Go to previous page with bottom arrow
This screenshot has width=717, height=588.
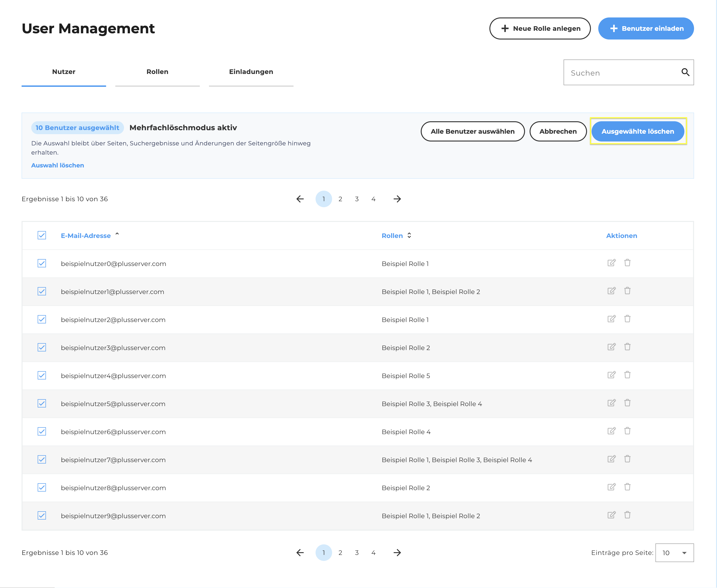click(x=300, y=552)
